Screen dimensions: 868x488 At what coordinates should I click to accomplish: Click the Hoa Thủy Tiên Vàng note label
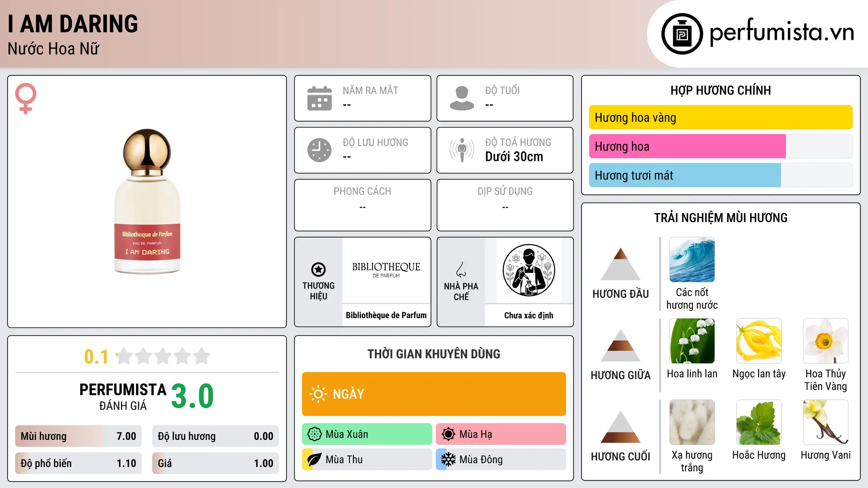(826, 380)
